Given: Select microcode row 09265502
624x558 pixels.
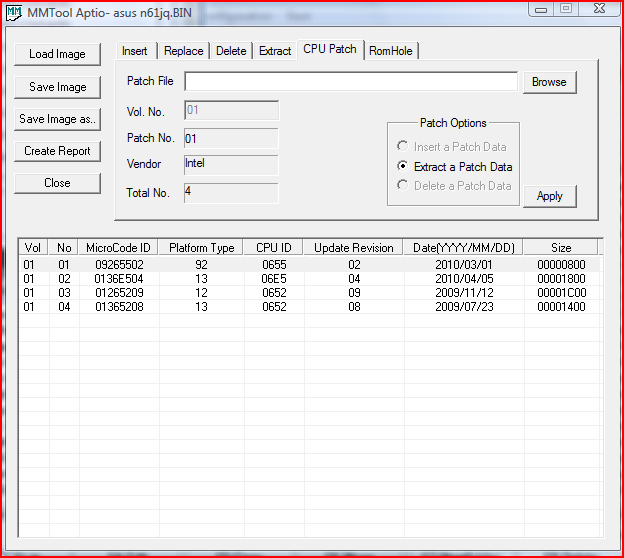Looking at the screenshot, I should (x=310, y=265).
